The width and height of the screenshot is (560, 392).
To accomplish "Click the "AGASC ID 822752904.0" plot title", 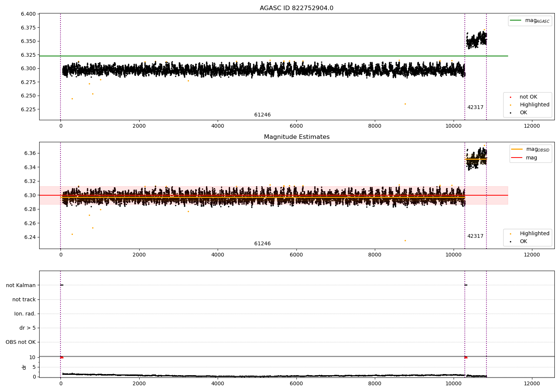I will click(x=296, y=8).
